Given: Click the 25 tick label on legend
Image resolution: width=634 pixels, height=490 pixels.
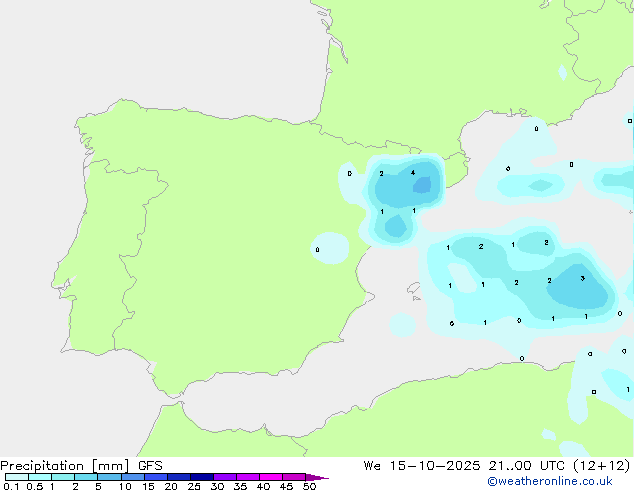Looking at the screenshot, I should (194, 486).
